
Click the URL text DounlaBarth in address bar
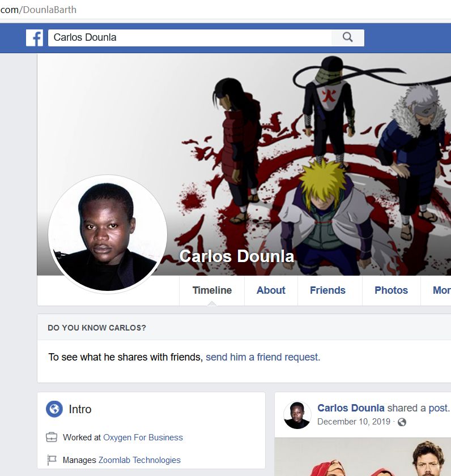pyautogui.click(x=49, y=10)
